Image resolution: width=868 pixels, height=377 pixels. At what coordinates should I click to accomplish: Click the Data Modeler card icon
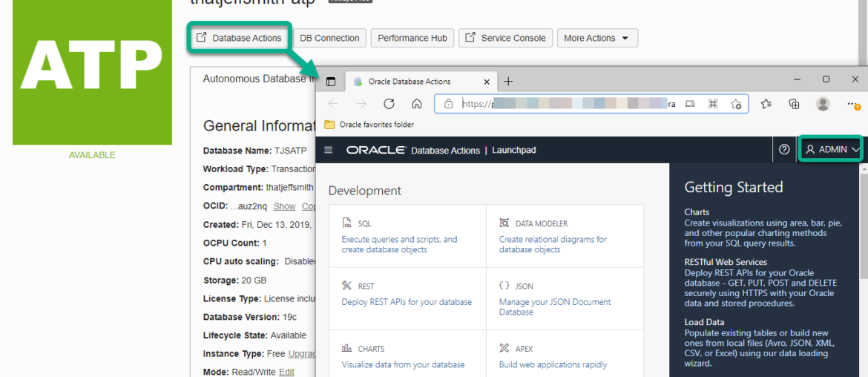(504, 223)
